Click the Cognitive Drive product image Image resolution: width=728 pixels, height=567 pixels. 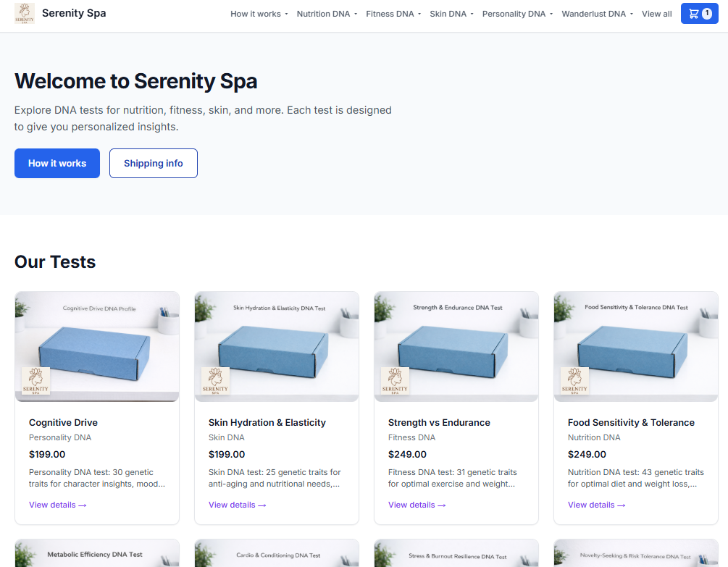pyautogui.click(x=96, y=346)
